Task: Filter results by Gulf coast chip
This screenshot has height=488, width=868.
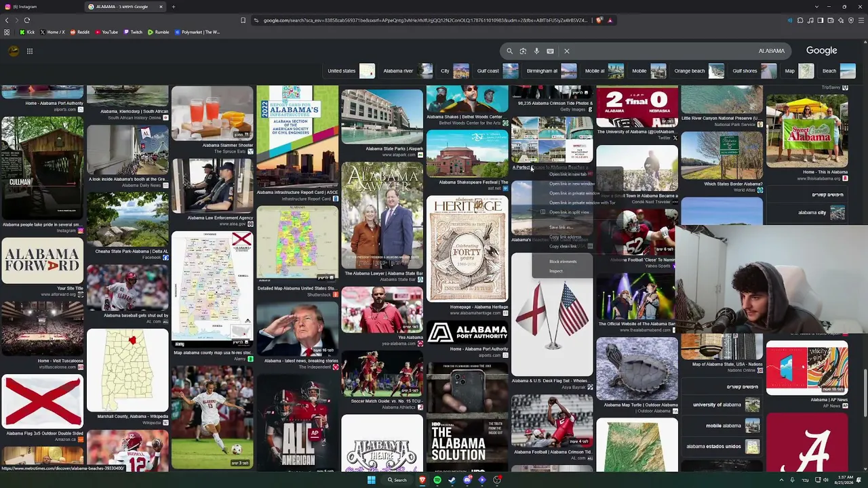Action: click(497, 71)
